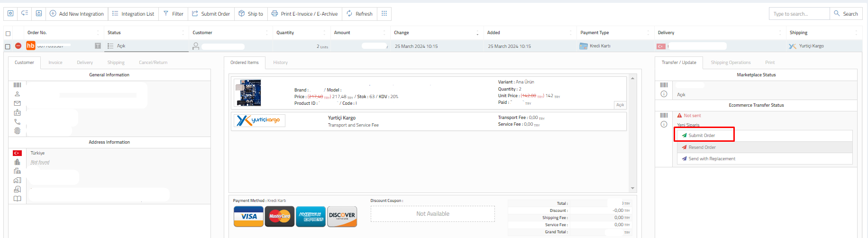Click Resend Order in transfer status
Image resolution: width=868 pixels, height=238 pixels.
coord(702,147)
